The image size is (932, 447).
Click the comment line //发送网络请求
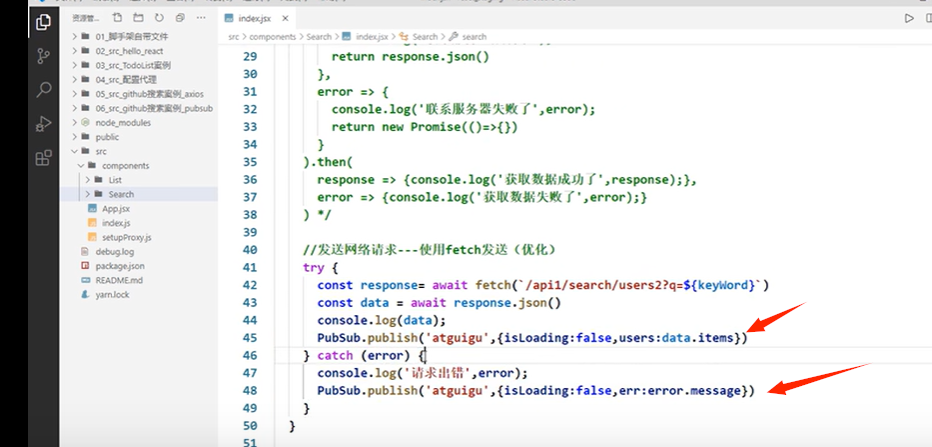(x=429, y=250)
